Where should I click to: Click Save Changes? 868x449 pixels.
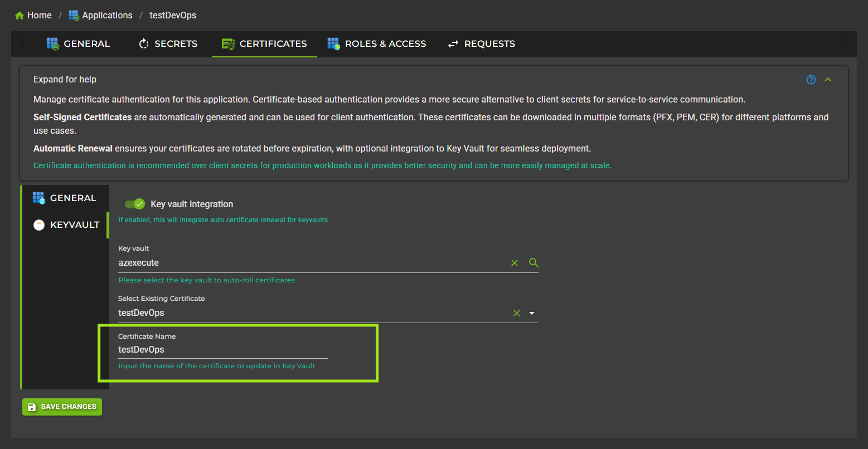coord(62,407)
